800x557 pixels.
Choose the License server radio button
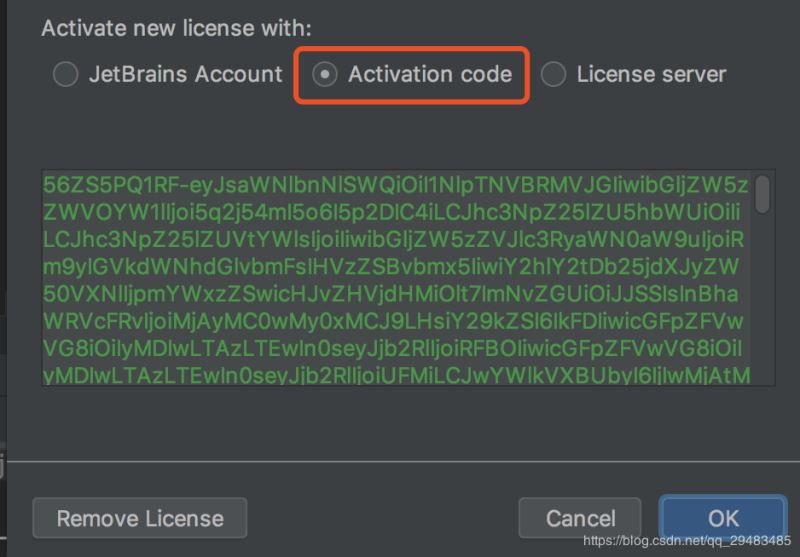pyautogui.click(x=554, y=74)
